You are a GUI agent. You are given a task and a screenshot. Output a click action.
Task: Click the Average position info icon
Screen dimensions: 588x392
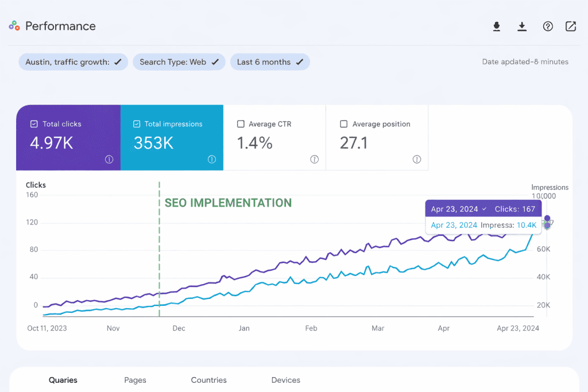pos(416,160)
